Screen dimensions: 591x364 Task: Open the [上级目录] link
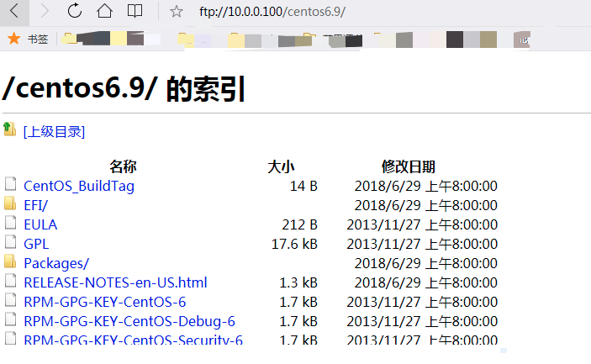click(55, 132)
